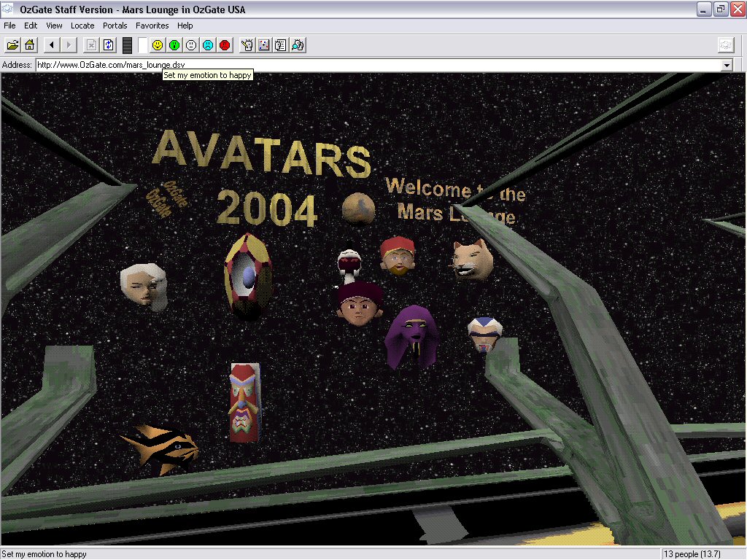Open the Portals menu

(115, 26)
